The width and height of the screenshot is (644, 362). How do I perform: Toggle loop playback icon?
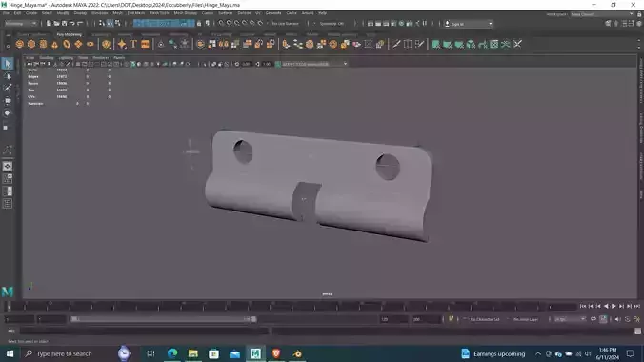coord(594,319)
